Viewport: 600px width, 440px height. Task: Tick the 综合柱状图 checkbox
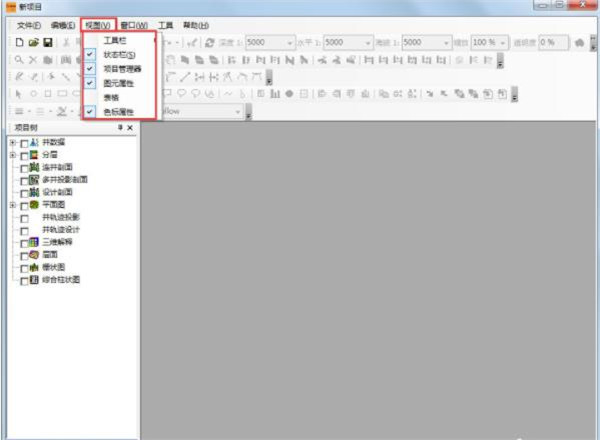24,280
